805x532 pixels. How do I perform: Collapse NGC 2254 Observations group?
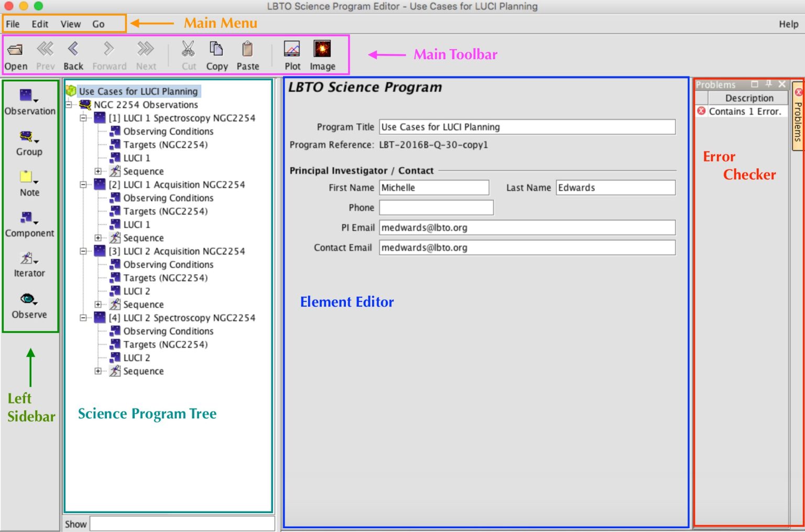[69, 105]
